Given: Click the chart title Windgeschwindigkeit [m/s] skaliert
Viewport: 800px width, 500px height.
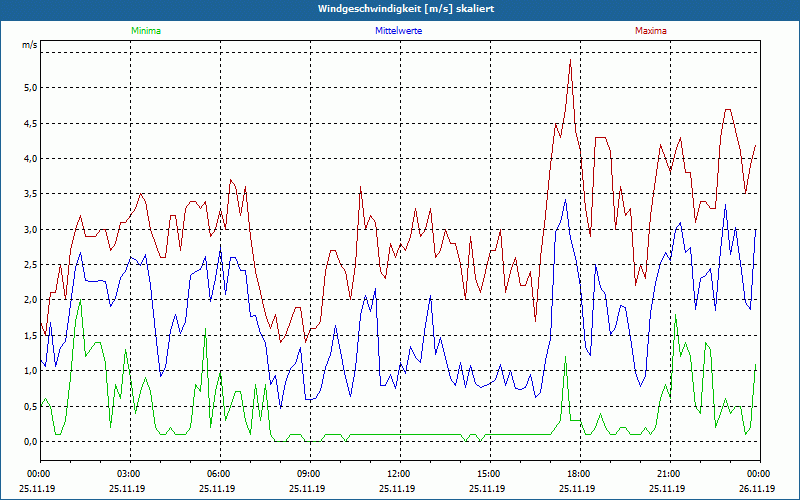Looking at the screenshot, I should [406, 9].
